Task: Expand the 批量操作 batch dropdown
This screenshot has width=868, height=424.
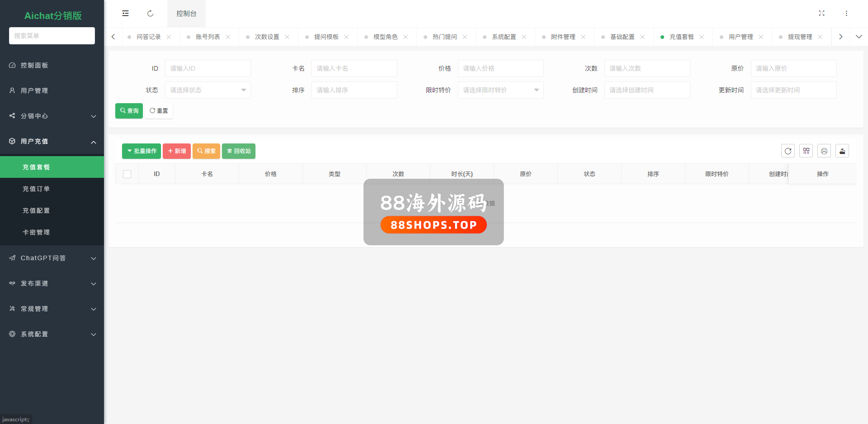Action: (141, 151)
